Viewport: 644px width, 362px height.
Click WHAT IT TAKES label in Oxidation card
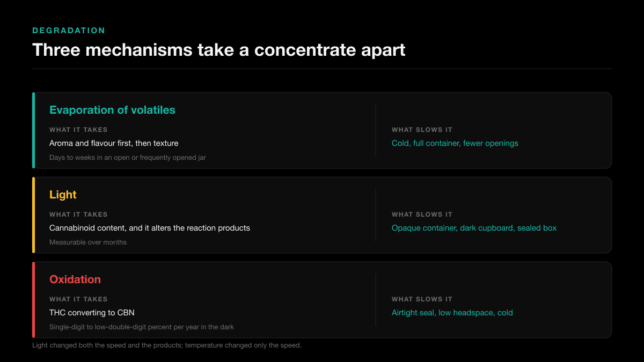[x=78, y=299]
